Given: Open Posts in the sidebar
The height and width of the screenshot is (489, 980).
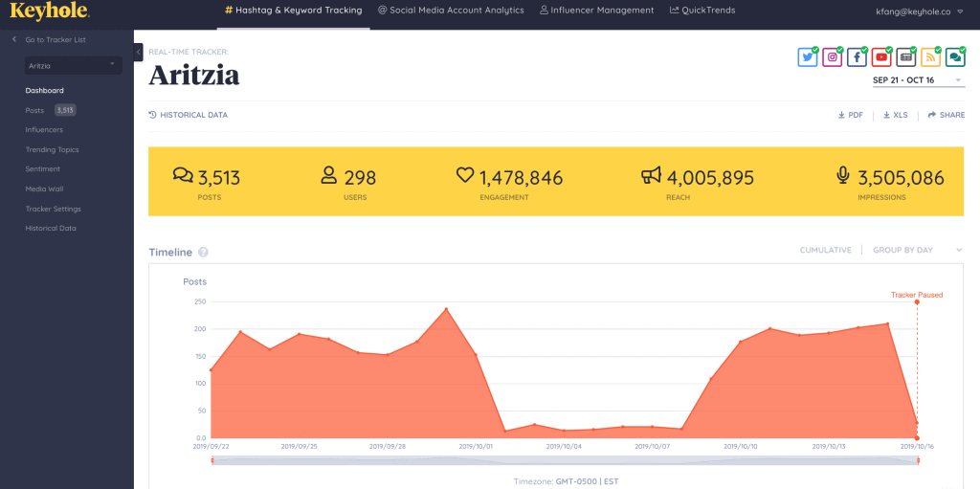Looking at the screenshot, I should pos(34,110).
